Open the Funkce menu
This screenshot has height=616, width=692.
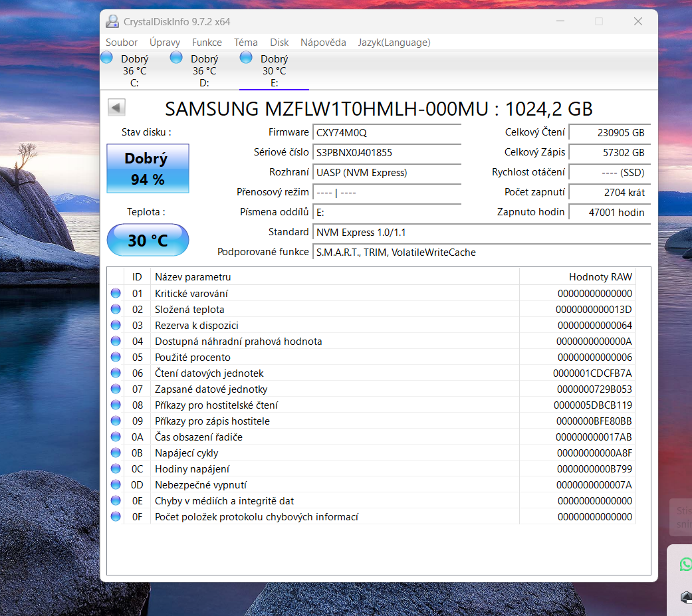point(207,42)
